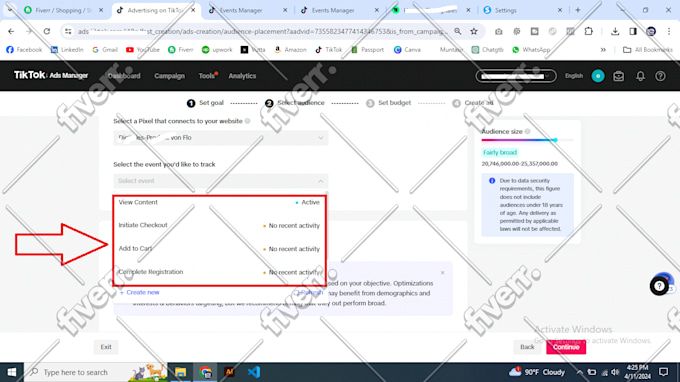Open File Explorer from the taskbar
This screenshot has width=680, height=382.
[x=180, y=372]
